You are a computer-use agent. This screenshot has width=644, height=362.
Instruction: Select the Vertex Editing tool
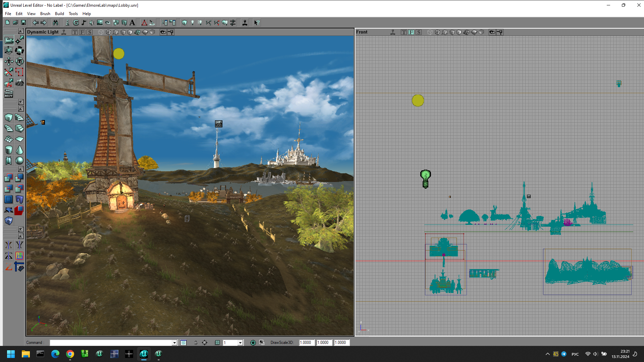(x=19, y=40)
